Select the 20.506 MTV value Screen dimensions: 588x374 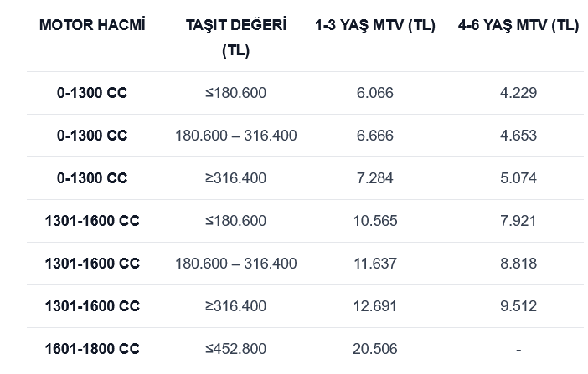click(374, 349)
